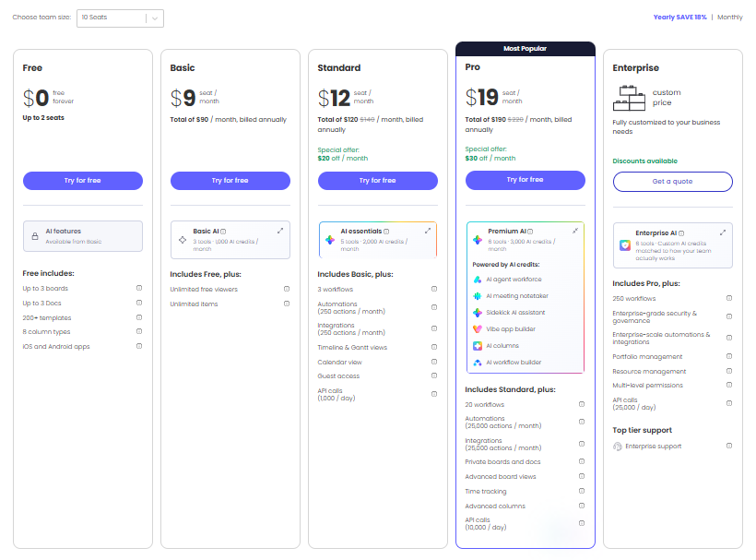This screenshot has width=756, height=560.
Task: Click the AI agent workforce icon
Action: pos(478,280)
